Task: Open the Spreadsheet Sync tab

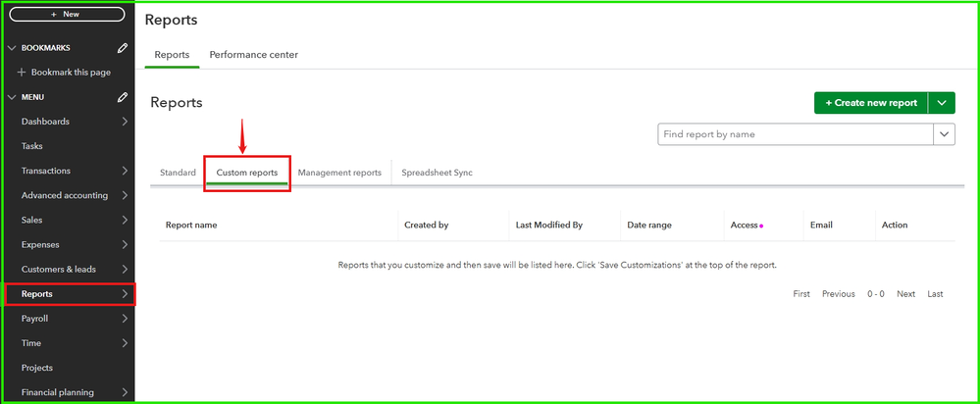Action: (x=437, y=173)
